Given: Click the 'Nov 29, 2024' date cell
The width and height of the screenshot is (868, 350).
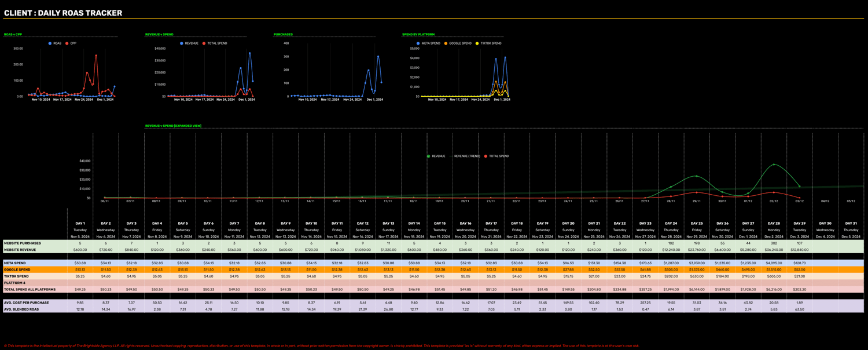Looking at the screenshot, I should pos(697,236).
